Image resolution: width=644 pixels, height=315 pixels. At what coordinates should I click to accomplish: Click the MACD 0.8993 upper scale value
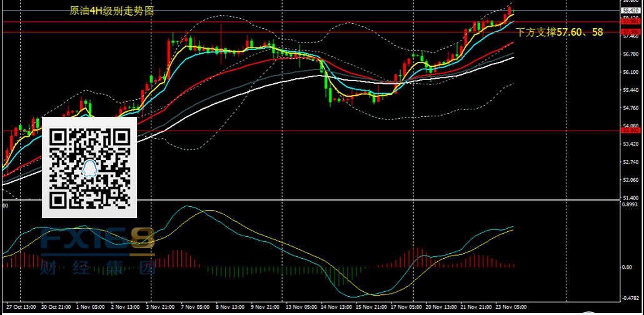point(630,204)
